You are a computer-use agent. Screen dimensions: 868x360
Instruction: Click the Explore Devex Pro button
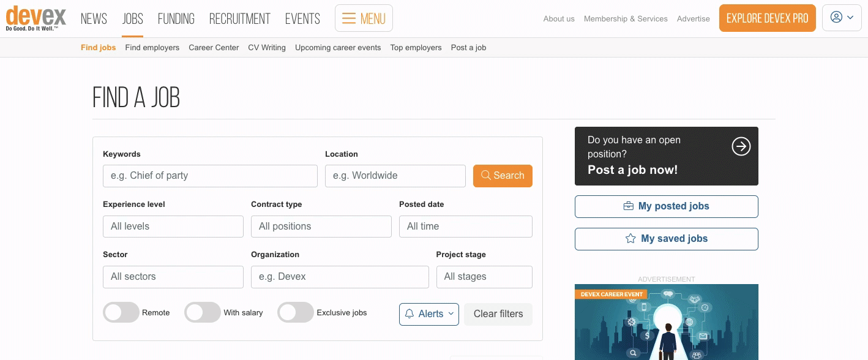(768, 18)
